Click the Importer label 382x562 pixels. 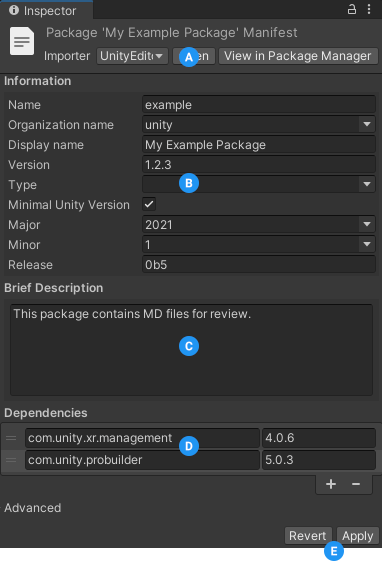coord(67,56)
